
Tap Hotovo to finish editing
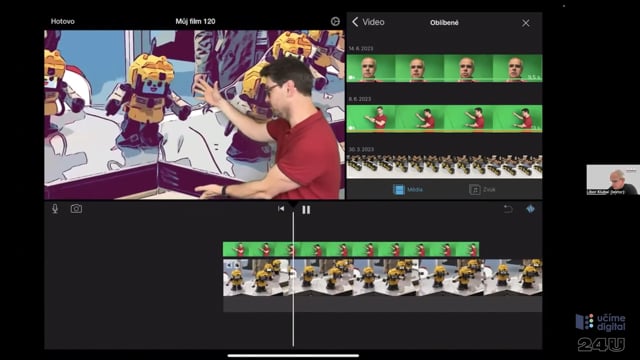point(62,21)
